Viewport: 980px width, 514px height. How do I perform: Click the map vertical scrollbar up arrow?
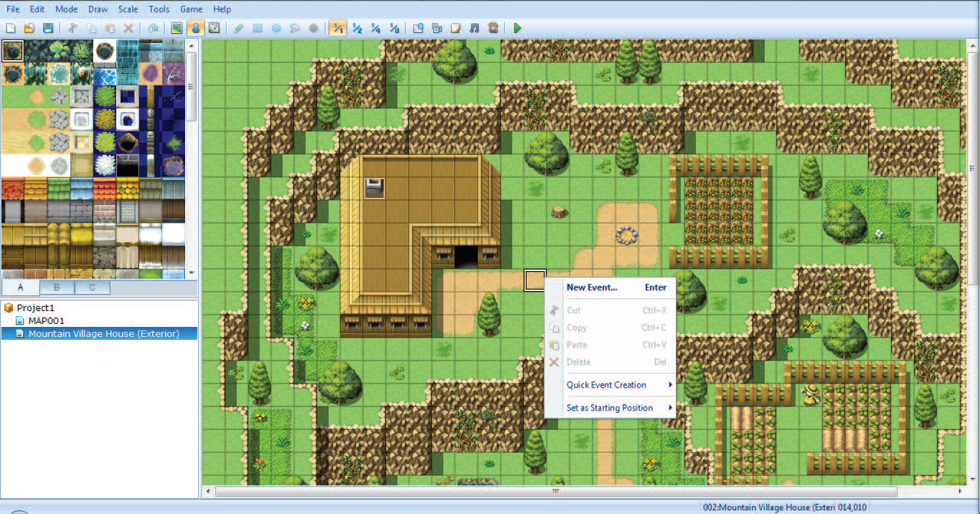coord(973,45)
